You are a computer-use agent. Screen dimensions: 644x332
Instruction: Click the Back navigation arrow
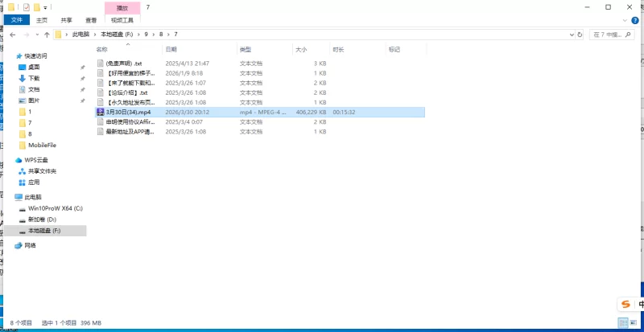[x=14, y=35]
